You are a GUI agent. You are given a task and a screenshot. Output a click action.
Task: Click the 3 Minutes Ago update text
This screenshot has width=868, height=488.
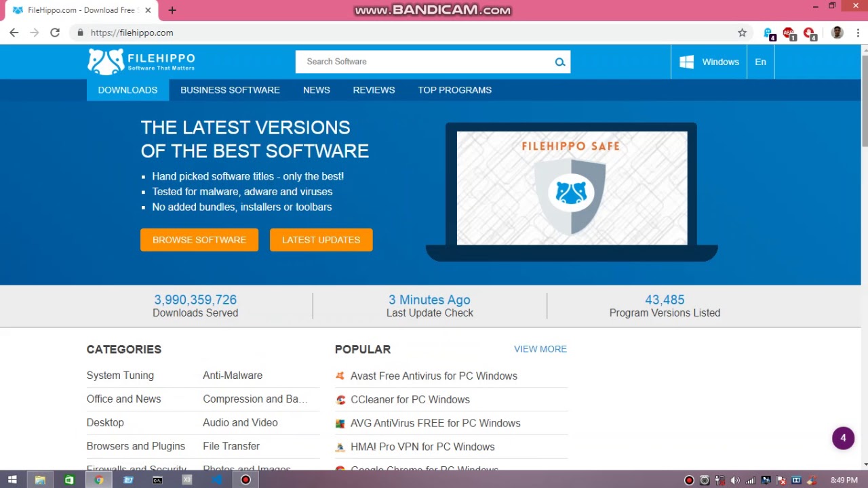[429, 300]
